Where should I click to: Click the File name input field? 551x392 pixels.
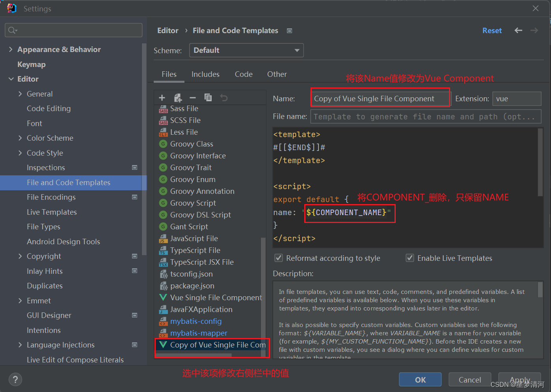(x=426, y=117)
